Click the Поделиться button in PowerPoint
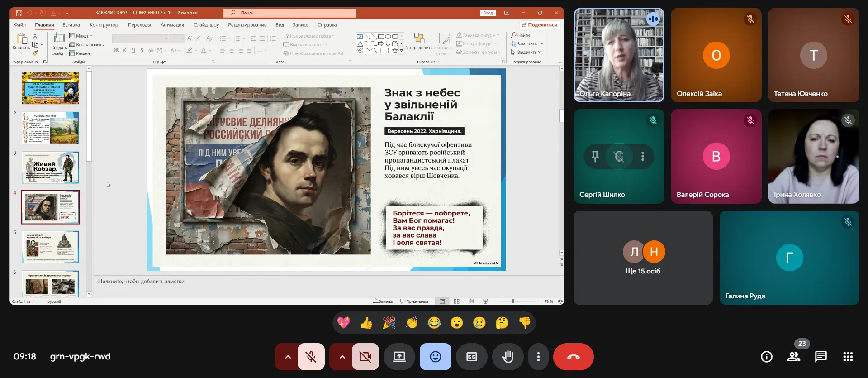 point(539,25)
